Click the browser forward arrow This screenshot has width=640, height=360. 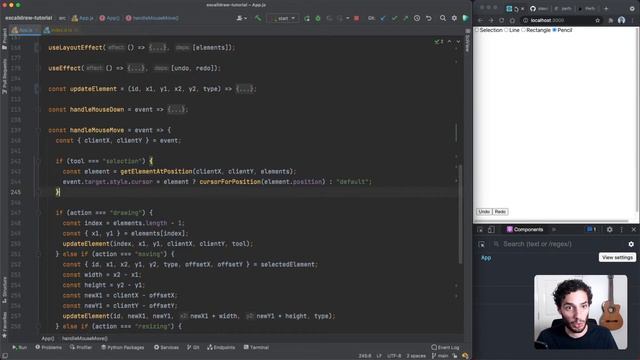coord(491,20)
